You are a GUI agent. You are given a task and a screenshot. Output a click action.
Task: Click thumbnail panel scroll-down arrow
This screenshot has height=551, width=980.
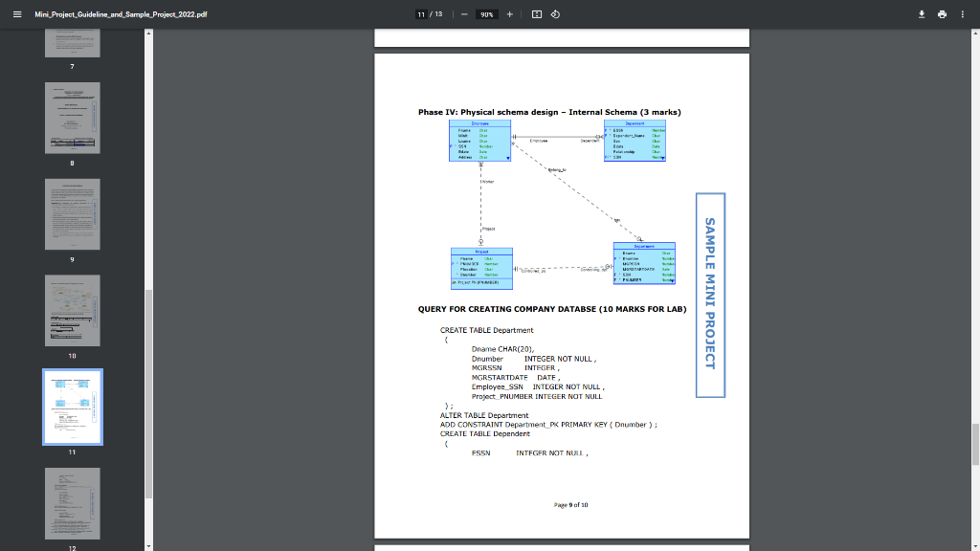coord(148,546)
